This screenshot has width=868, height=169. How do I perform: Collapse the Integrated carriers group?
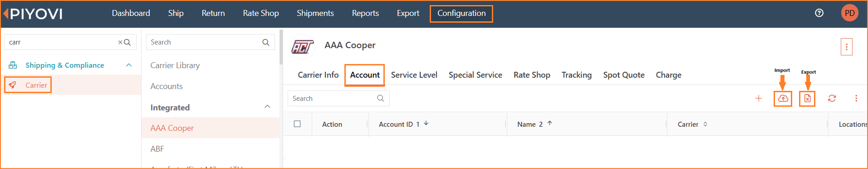click(267, 107)
